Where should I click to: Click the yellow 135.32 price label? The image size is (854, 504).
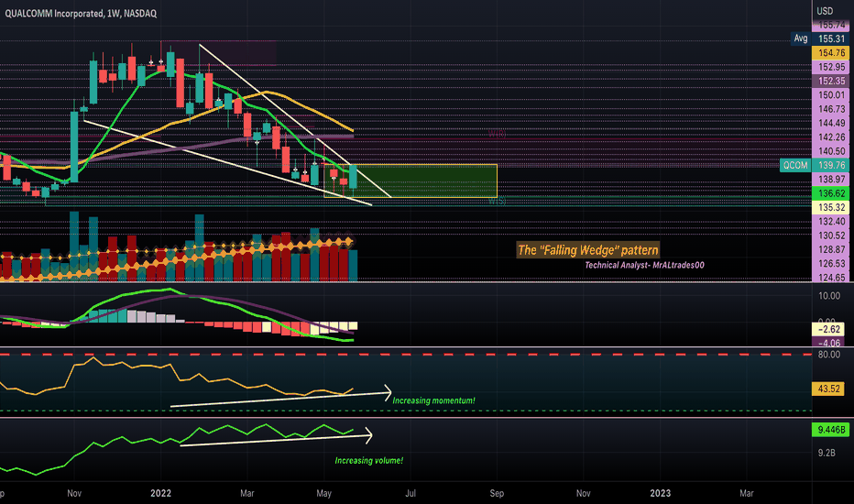point(830,207)
